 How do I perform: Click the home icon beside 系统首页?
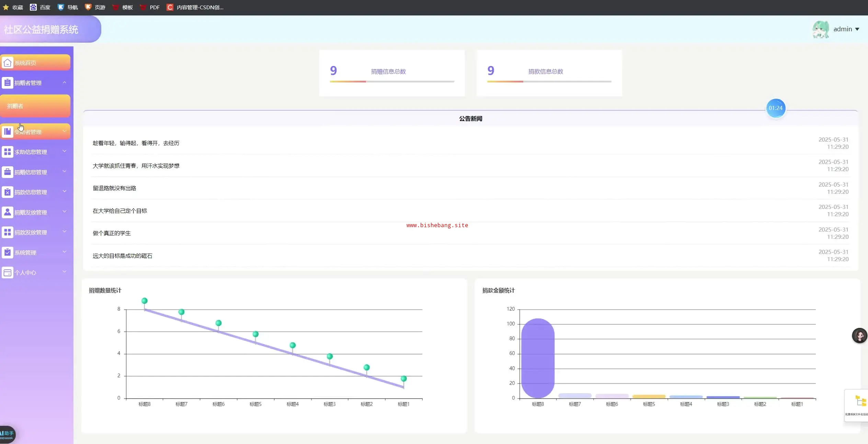[8, 63]
